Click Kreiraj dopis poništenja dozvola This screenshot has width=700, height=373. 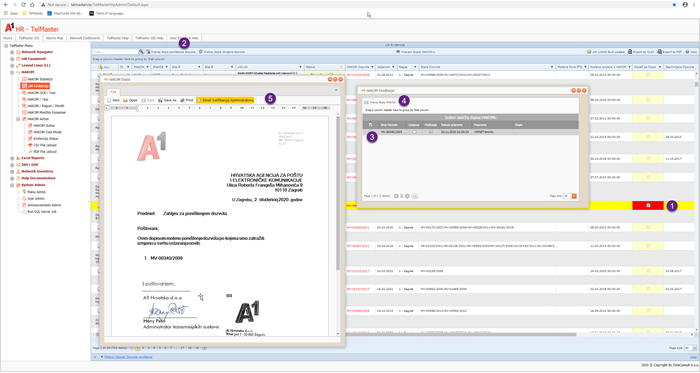tap(171, 52)
